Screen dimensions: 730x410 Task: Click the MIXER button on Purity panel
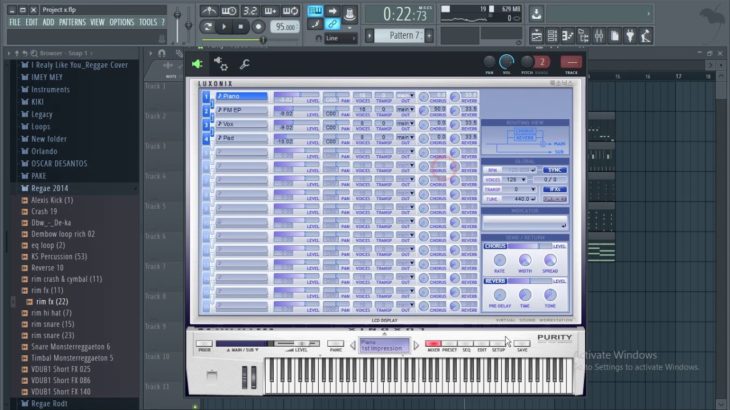coord(433,343)
